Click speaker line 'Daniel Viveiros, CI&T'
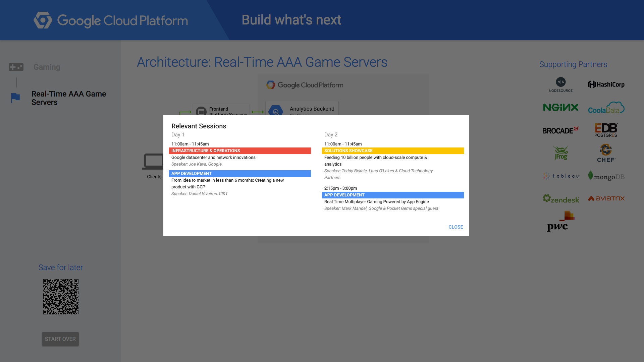 point(200,194)
